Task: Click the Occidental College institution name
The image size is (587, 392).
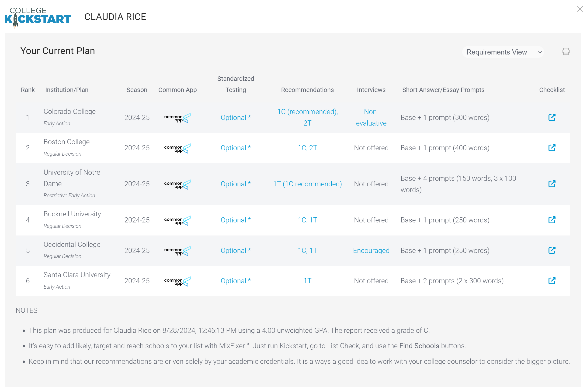Action: pyautogui.click(x=72, y=245)
